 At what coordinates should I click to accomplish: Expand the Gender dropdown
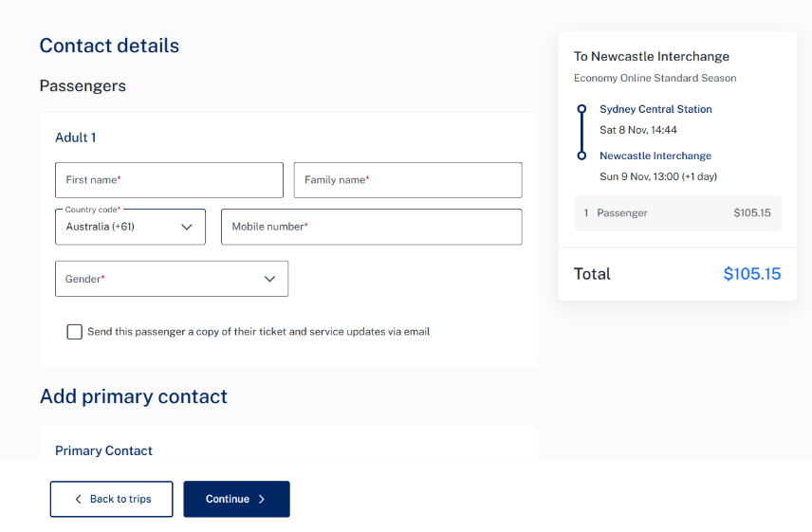tap(171, 279)
